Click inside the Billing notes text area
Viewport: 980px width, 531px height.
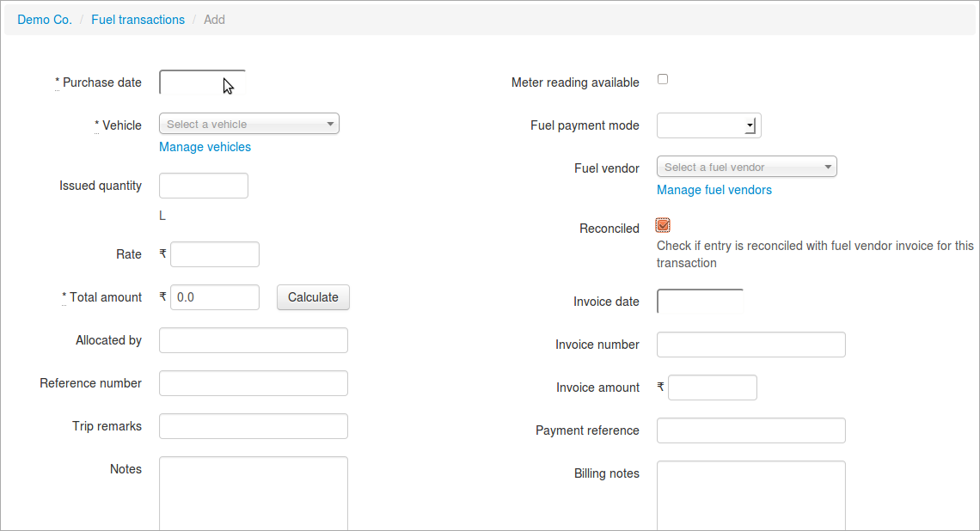(x=751, y=496)
